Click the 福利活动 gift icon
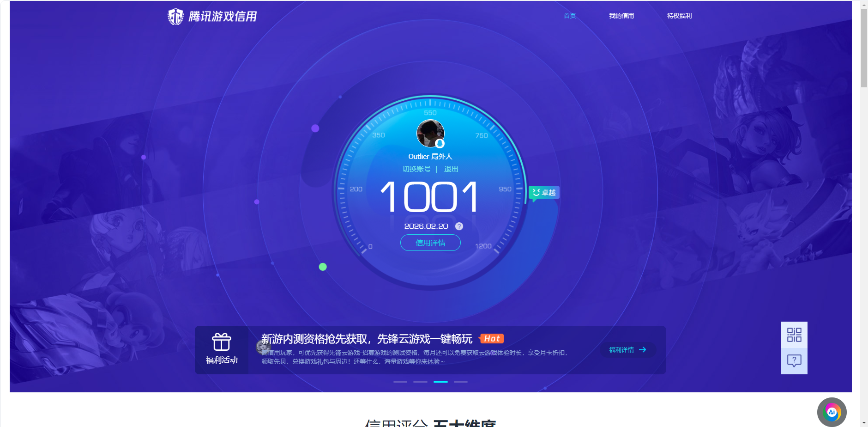Image resolution: width=868 pixels, height=427 pixels. (x=222, y=342)
